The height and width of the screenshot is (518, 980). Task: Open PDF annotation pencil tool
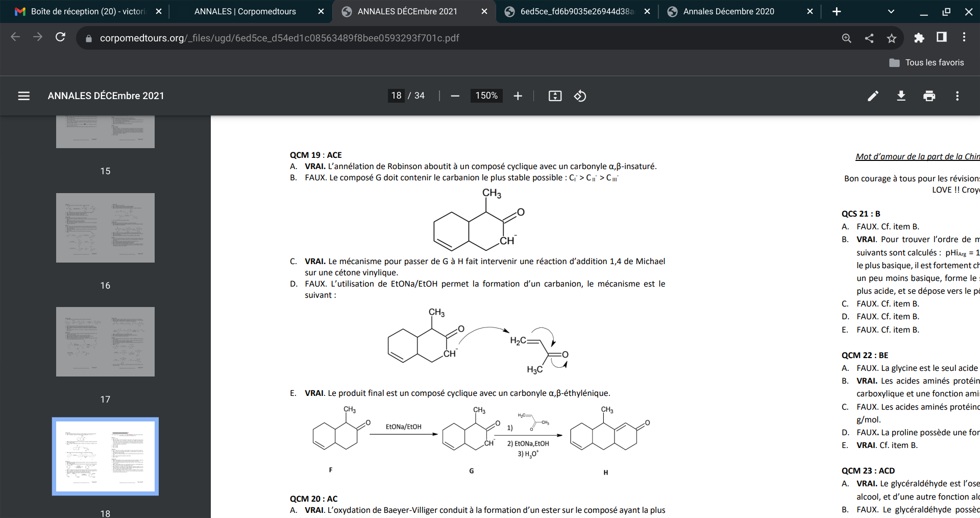[873, 96]
